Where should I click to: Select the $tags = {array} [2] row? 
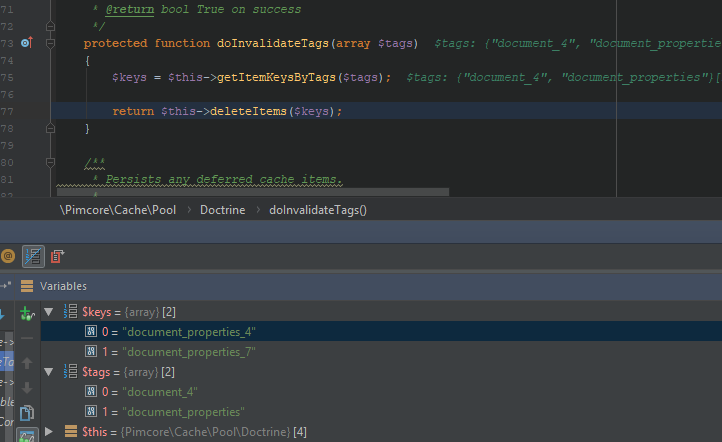click(x=381, y=372)
